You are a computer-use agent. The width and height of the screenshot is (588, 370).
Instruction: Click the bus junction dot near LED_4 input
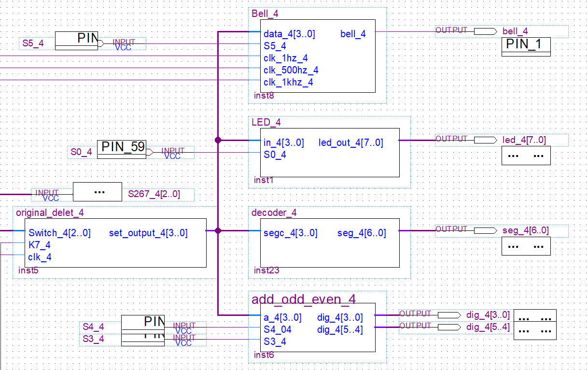[218, 140]
